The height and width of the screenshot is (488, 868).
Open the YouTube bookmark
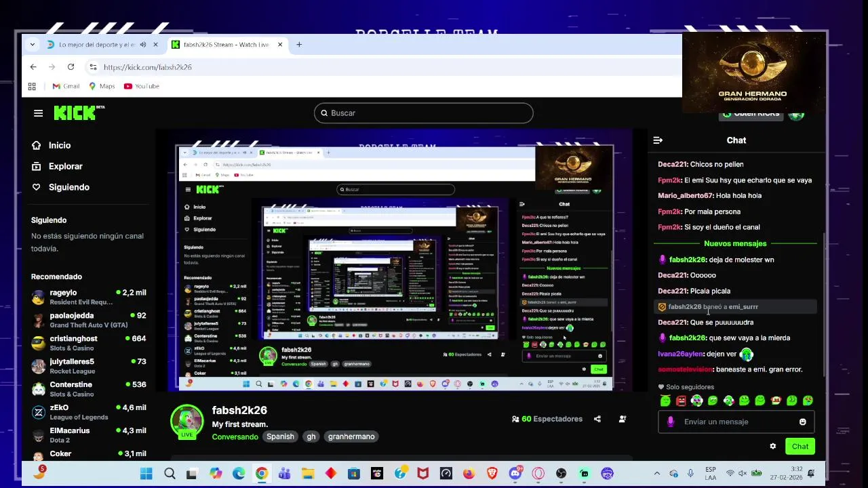[x=141, y=86]
